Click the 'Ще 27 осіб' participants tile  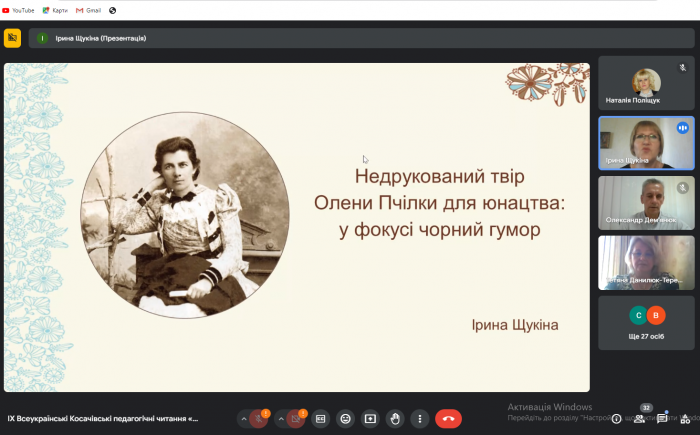point(646,322)
